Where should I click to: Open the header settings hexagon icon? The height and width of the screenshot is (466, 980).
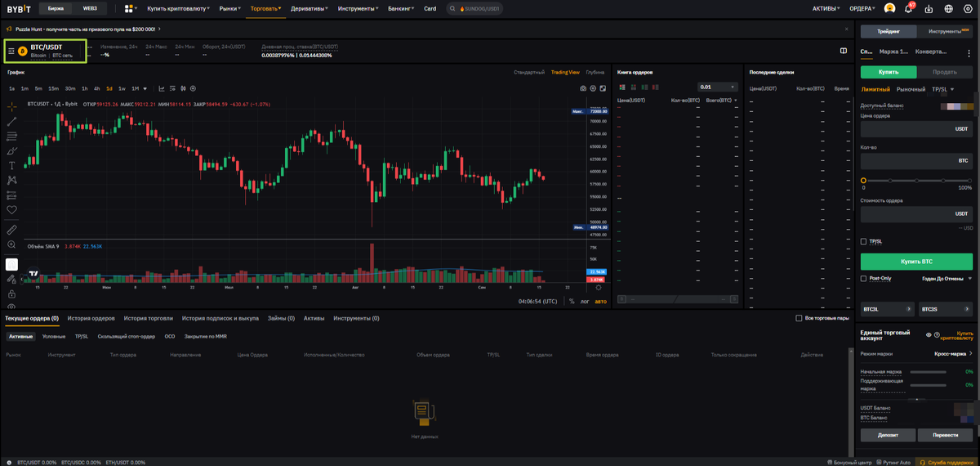(969, 9)
